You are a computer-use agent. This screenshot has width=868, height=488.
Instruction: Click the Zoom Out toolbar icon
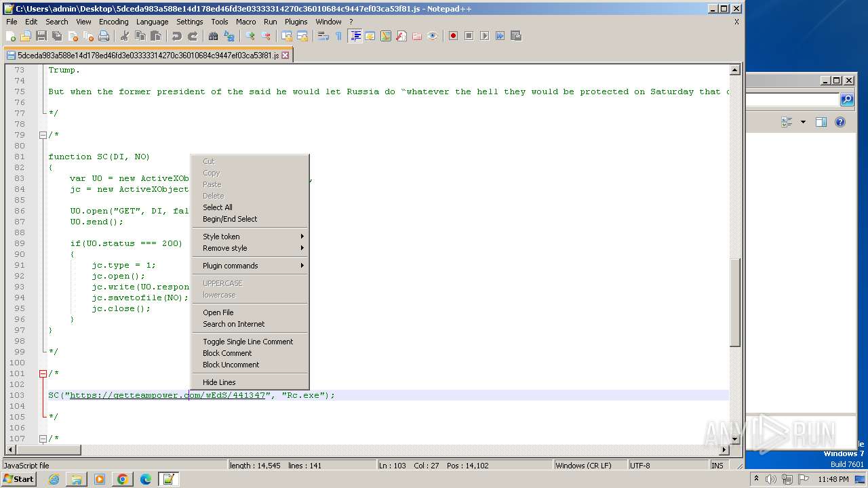coord(266,36)
